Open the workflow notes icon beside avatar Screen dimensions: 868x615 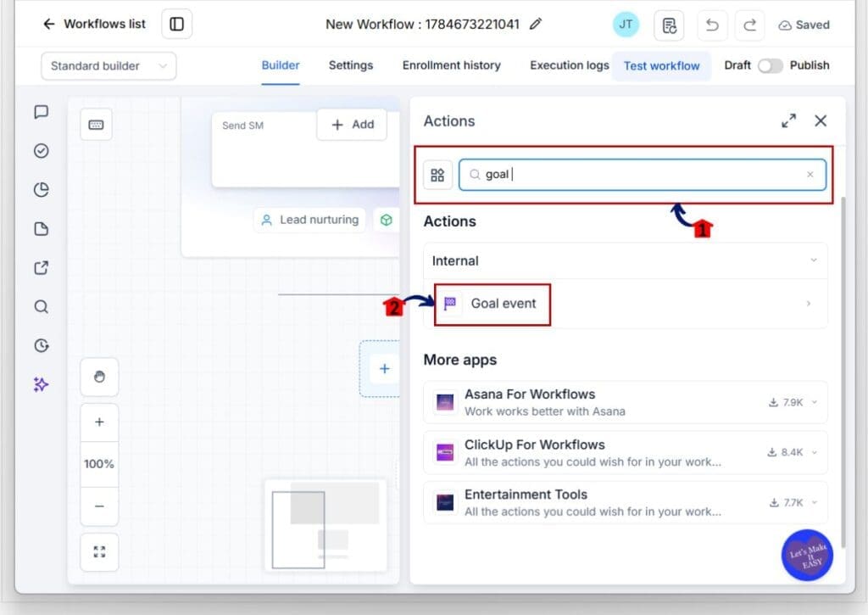pyautogui.click(x=669, y=25)
